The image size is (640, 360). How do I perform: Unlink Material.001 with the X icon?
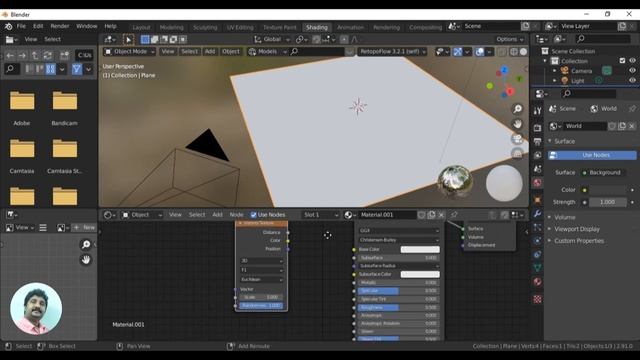(x=441, y=215)
